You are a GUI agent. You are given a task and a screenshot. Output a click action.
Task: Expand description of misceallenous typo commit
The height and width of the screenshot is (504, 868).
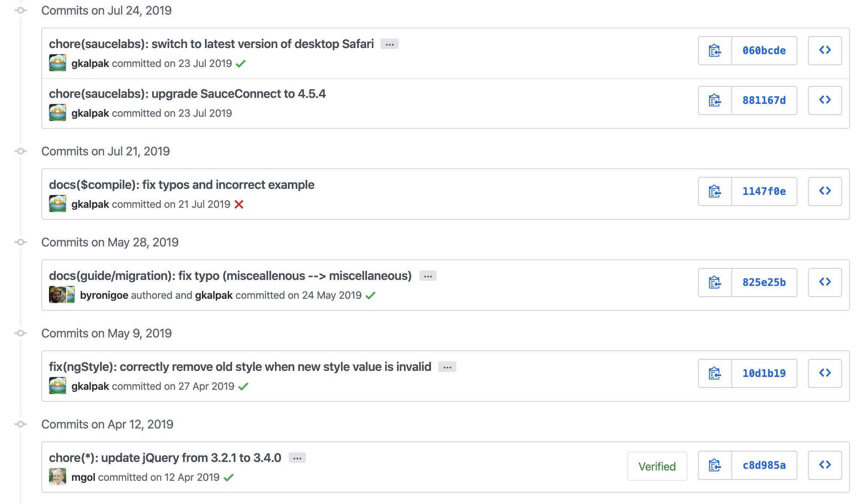[428, 276]
